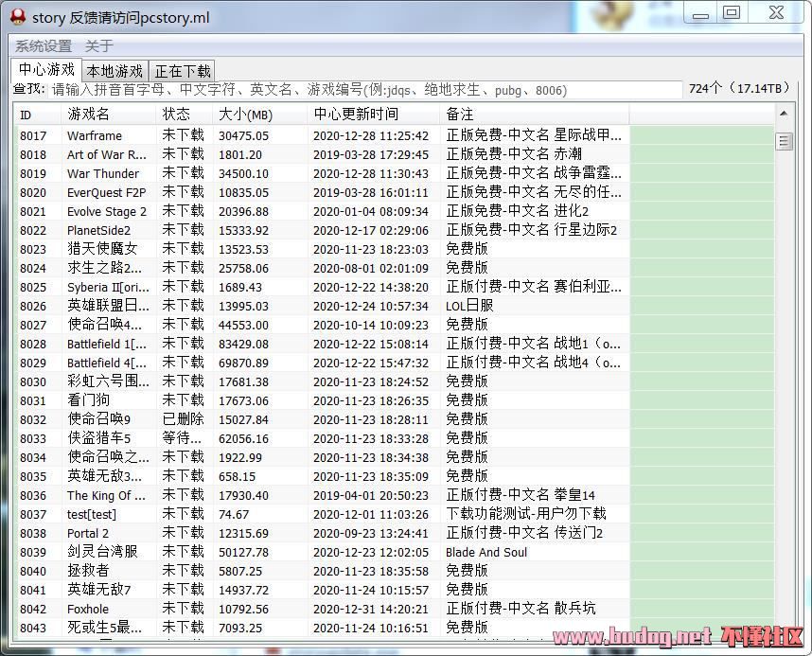812x656 pixels.
Task: Minimize the story window
Action: [x=700, y=13]
